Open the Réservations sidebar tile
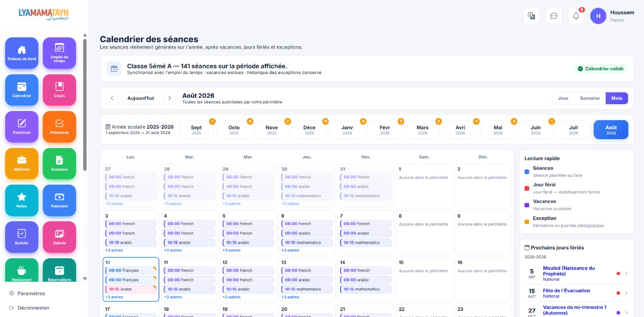The width and height of the screenshot is (644, 317). [x=60, y=270]
